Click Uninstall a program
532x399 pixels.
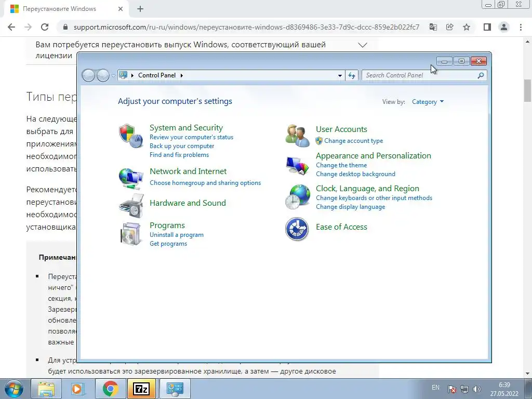click(177, 235)
